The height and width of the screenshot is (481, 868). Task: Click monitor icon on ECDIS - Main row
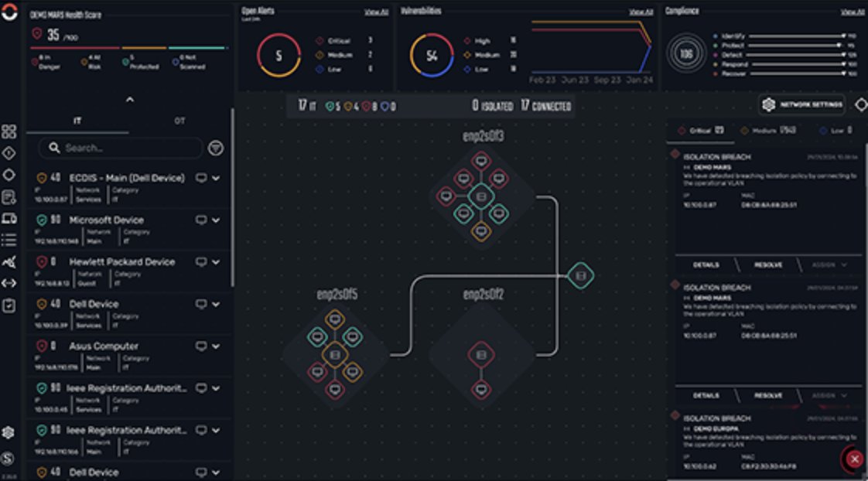tap(201, 178)
